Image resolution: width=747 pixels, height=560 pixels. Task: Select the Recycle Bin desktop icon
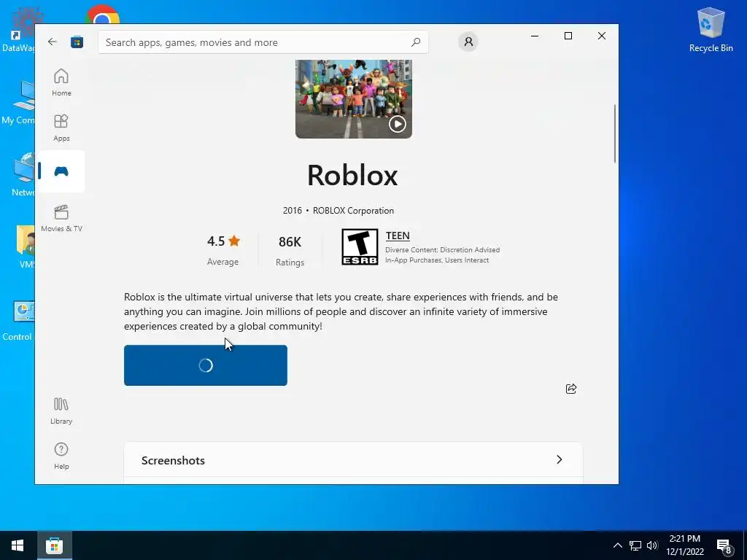[711, 30]
